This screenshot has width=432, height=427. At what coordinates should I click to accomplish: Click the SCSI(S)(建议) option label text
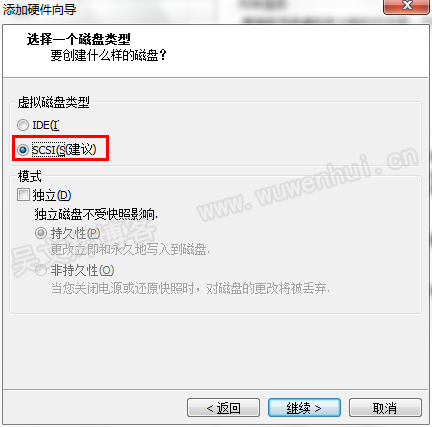(64, 150)
